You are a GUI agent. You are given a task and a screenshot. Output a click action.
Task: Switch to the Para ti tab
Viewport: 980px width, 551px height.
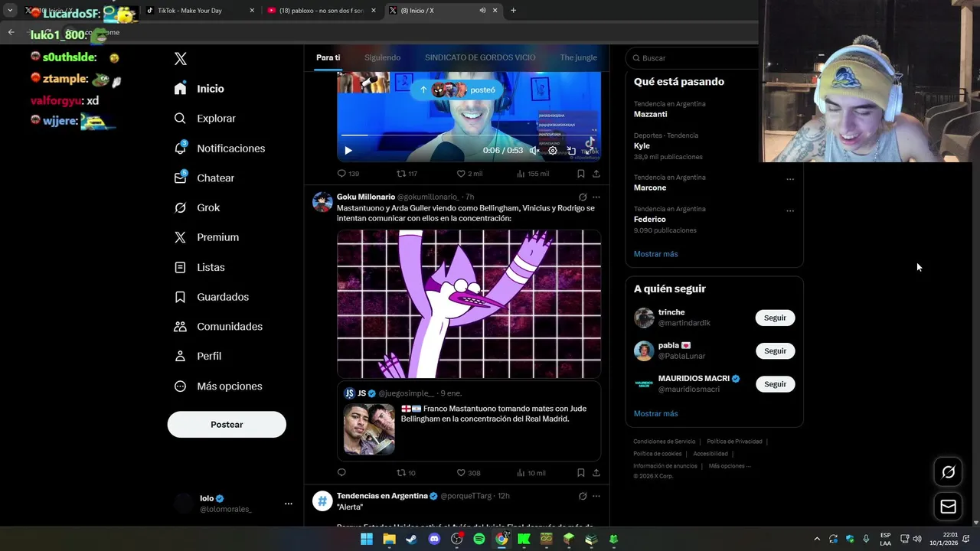tap(328, 57)
